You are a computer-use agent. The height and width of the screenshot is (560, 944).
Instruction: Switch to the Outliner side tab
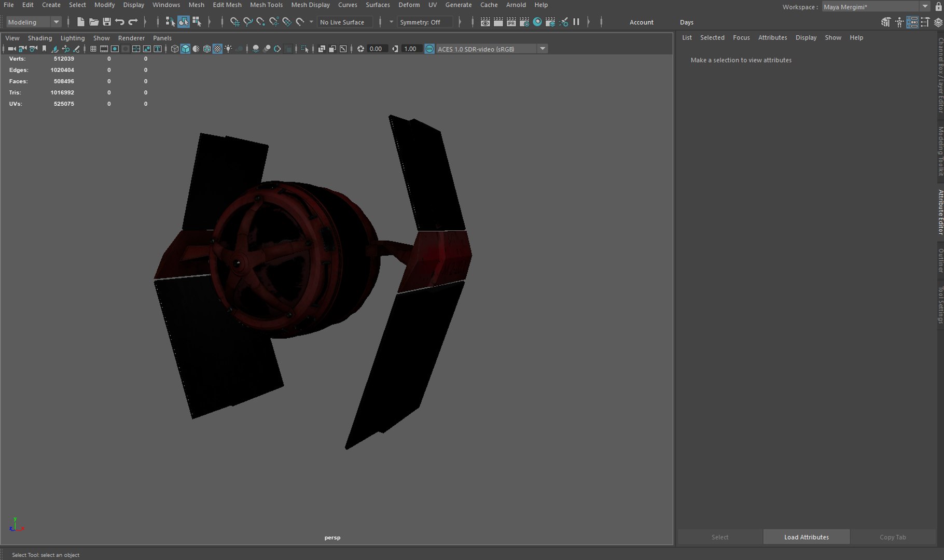[940, 260]
